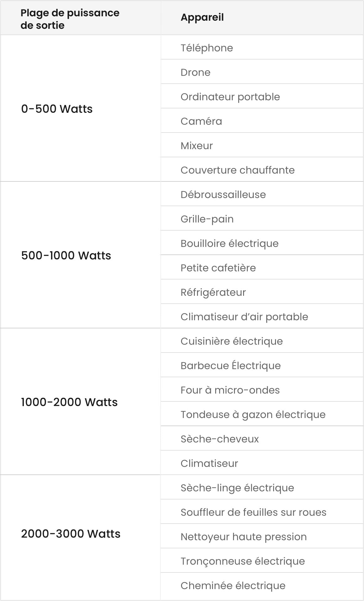
Task: Select the '2000-3000 Watts' cell
Action: (71, 534)
